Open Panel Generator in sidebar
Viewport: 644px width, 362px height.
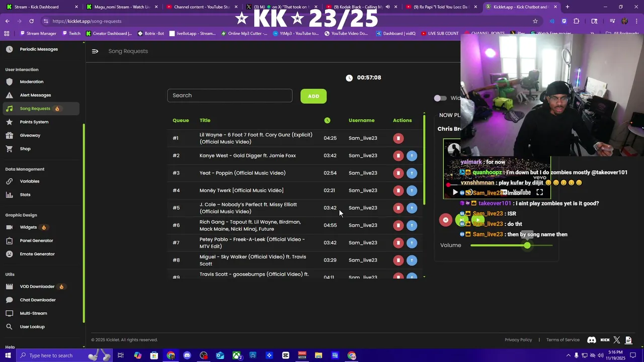click(36, 240)
